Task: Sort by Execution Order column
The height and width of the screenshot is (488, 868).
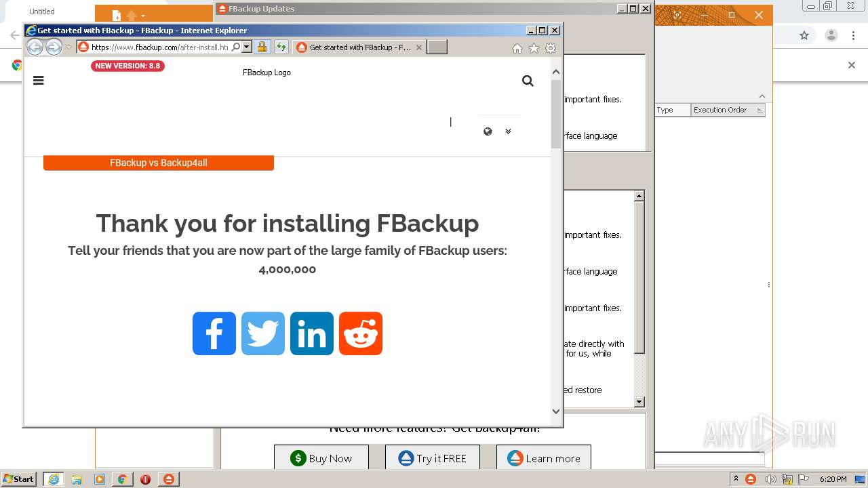Action: tap(728, 110)
